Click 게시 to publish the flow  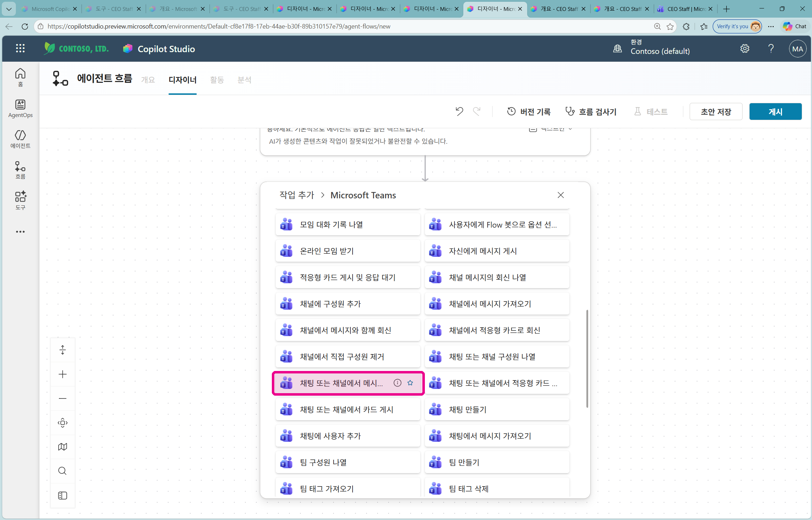tap(775, 112)
